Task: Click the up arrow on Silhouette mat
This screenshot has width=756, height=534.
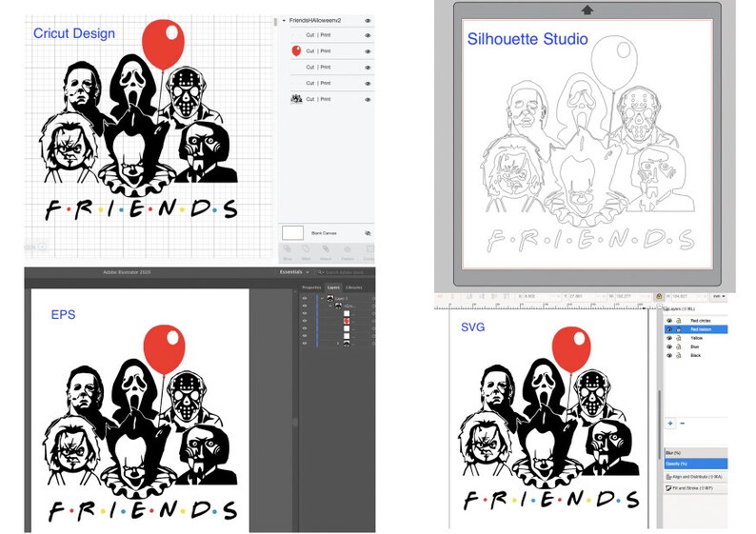Action: [587, 10]
